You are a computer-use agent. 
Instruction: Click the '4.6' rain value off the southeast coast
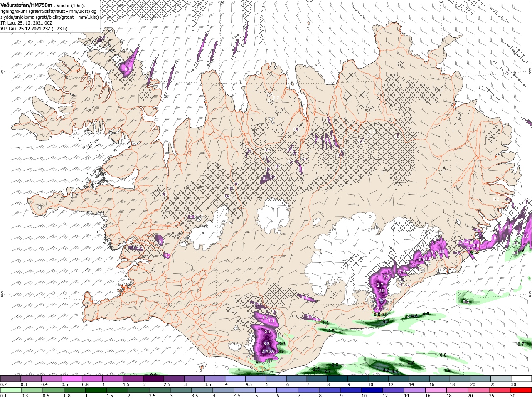coord(414,316)
